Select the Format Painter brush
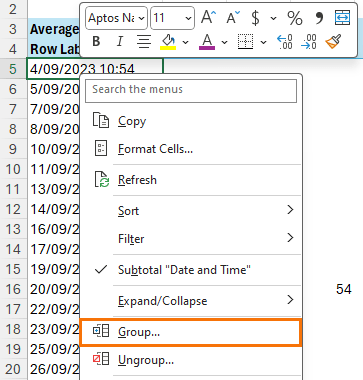 [333, 42]
